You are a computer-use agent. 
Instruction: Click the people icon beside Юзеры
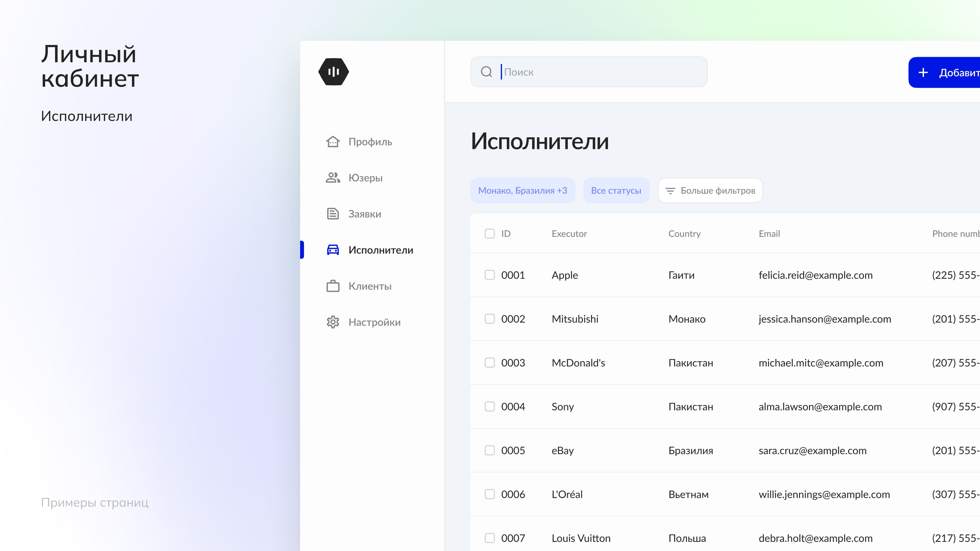coord(333,178)
